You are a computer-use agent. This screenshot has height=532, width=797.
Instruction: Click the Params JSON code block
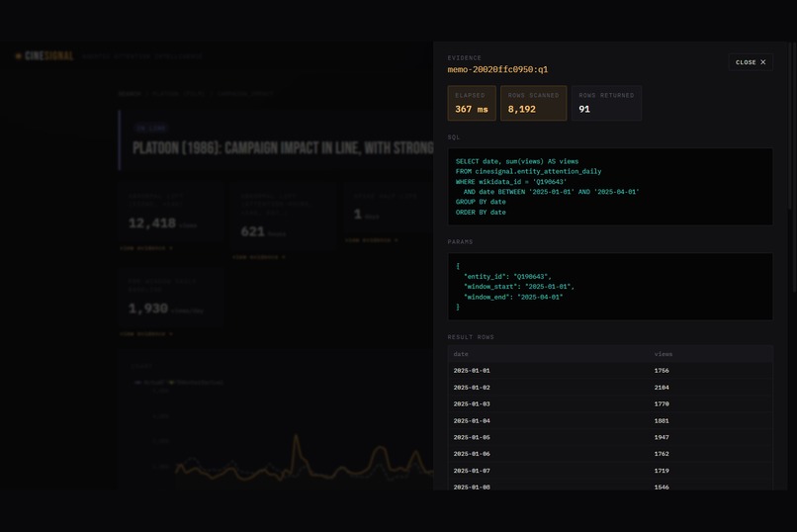point(610,287)
